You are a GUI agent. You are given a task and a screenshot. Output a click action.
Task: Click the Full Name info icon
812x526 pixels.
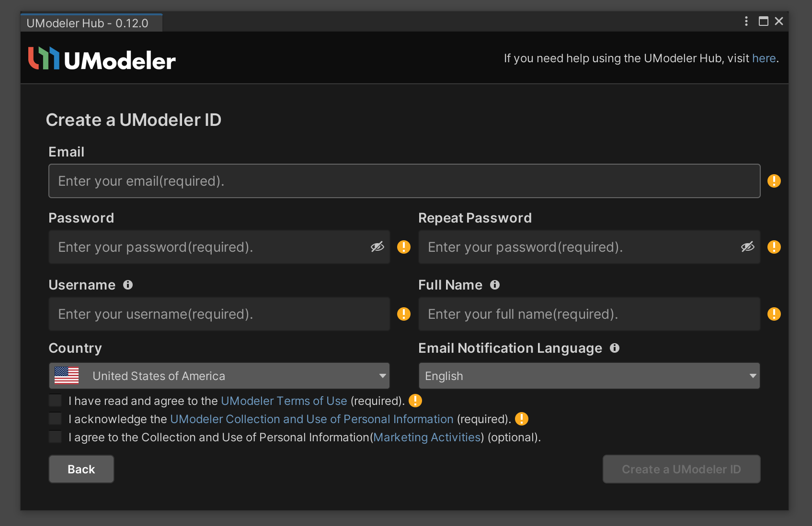point(495,285)
